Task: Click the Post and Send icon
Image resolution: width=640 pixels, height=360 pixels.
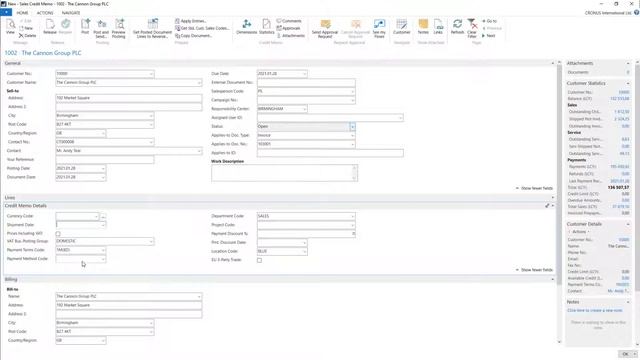Action: [x=101, y=29]
